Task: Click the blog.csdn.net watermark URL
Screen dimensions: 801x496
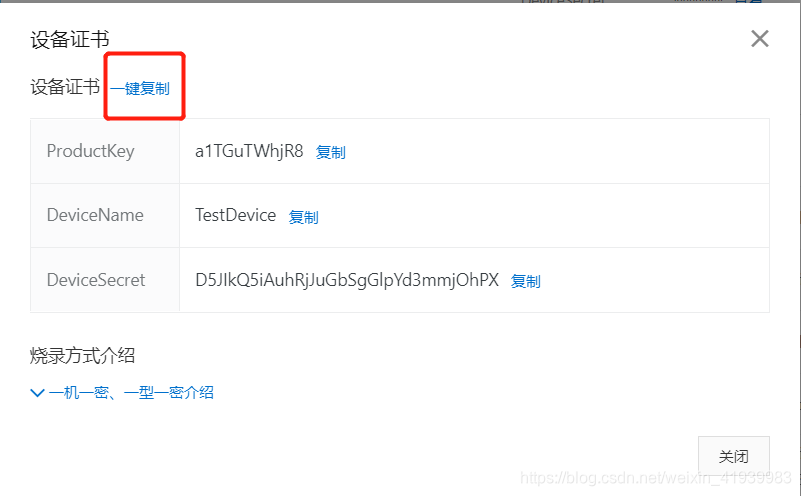Action: pyautogui.click(x=655, y=478)
